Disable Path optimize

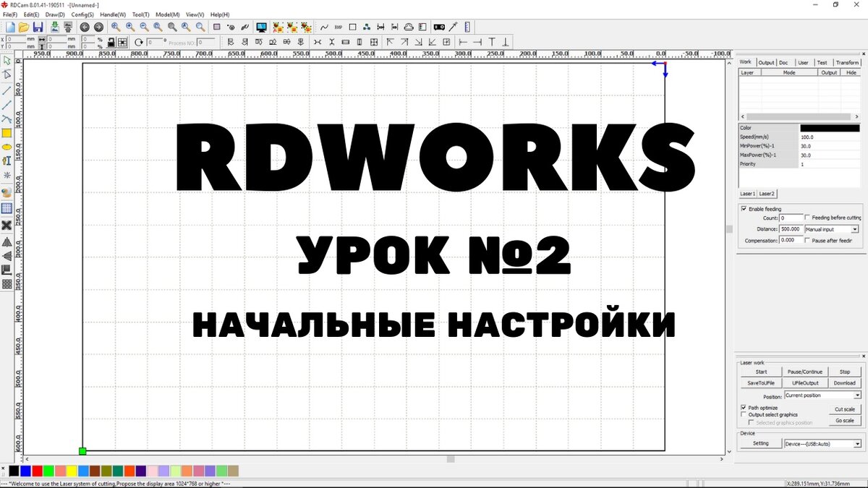click(743, 408)
